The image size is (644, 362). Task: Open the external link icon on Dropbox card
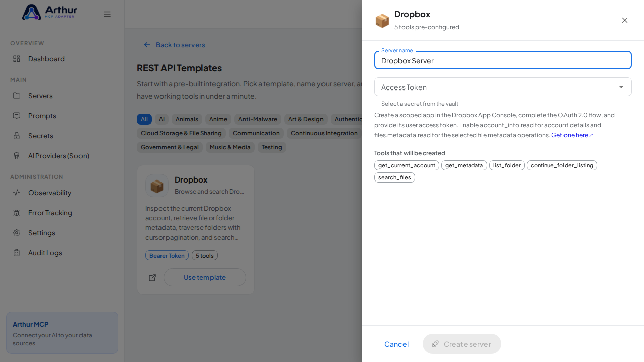152,278
